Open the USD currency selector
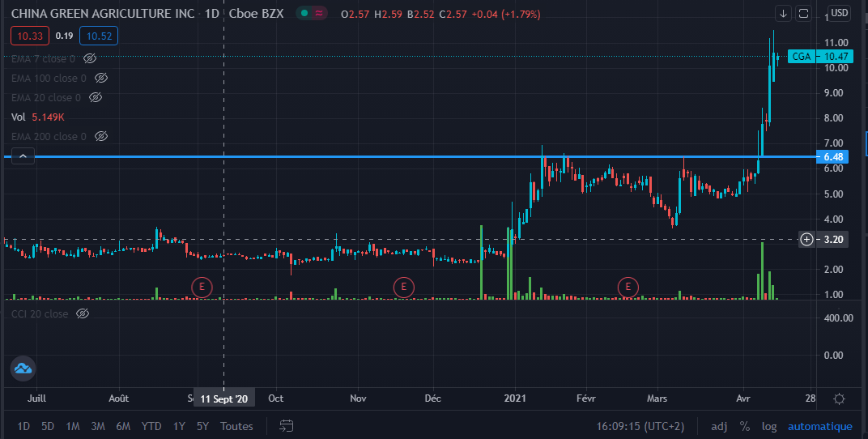Viewport: 868px width, 439px height. tap(839, 13)
